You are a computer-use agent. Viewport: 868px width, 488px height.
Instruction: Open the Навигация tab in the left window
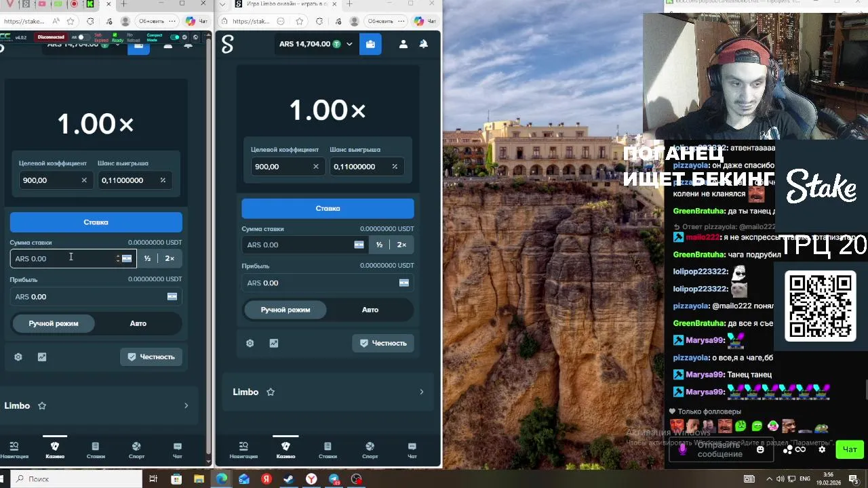(14, 450)
